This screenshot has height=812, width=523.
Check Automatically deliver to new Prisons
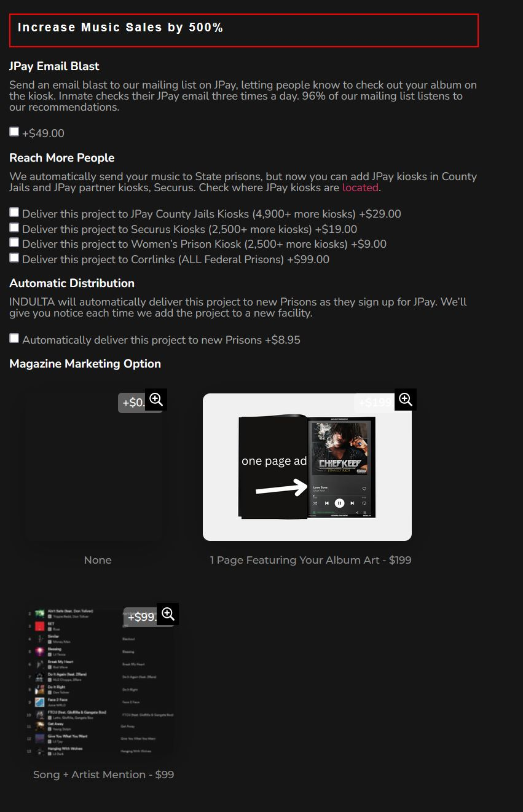tap(14, 338)
